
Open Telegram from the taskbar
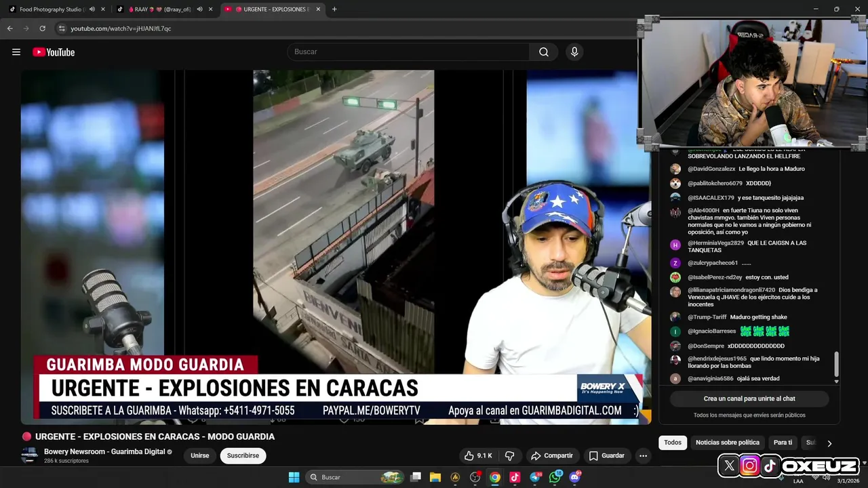pos(535,477)
